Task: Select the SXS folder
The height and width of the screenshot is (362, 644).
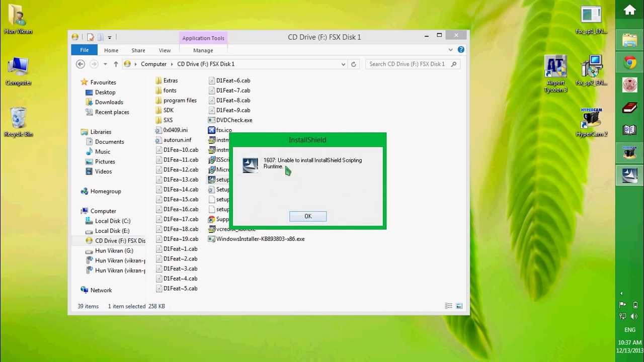Action: (168, 120)
